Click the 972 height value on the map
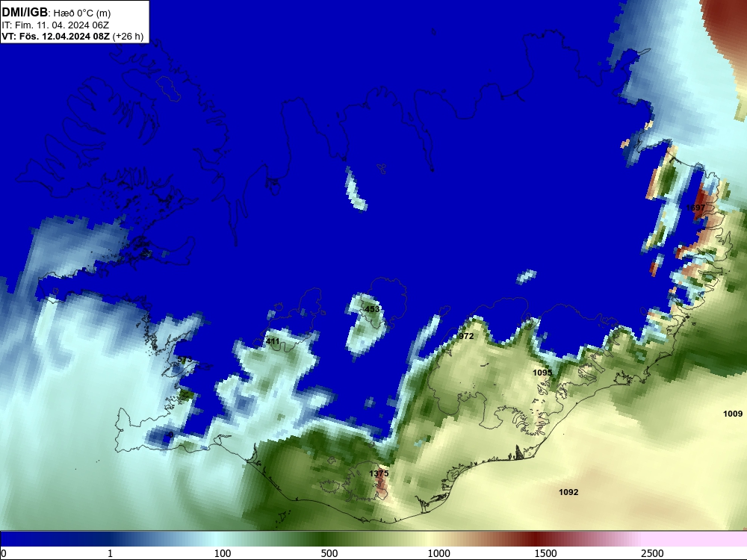747x560 pixels. pyautogui.click(x=466, y=336)
